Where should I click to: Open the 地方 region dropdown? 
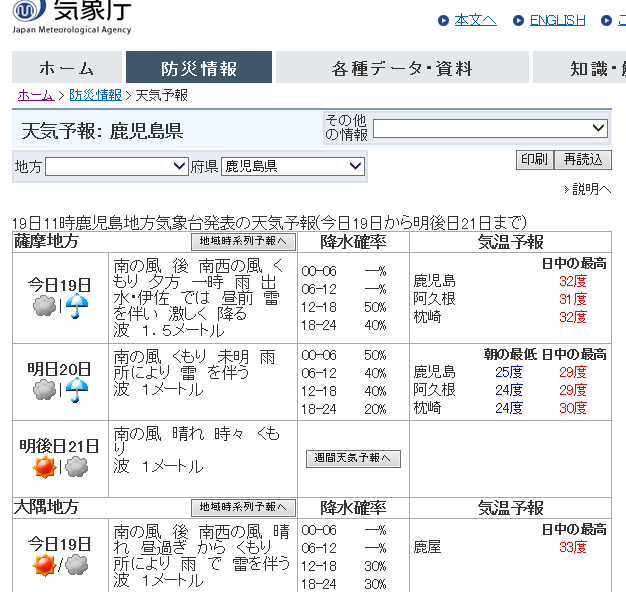[x=117, y=166]
